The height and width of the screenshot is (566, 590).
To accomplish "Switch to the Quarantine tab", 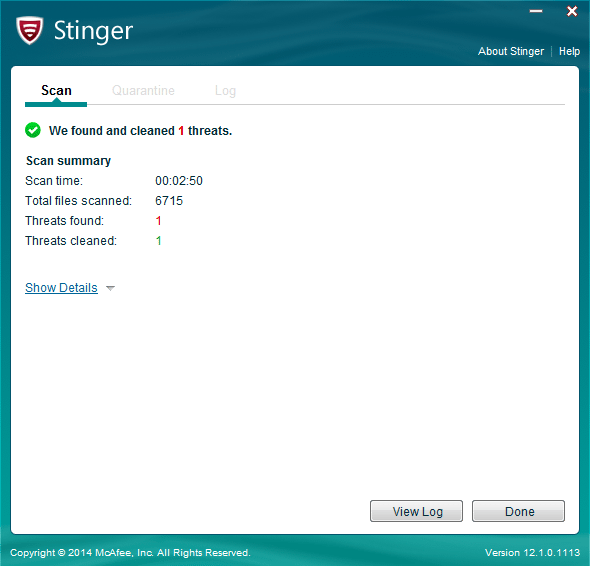I will point(143,91).
